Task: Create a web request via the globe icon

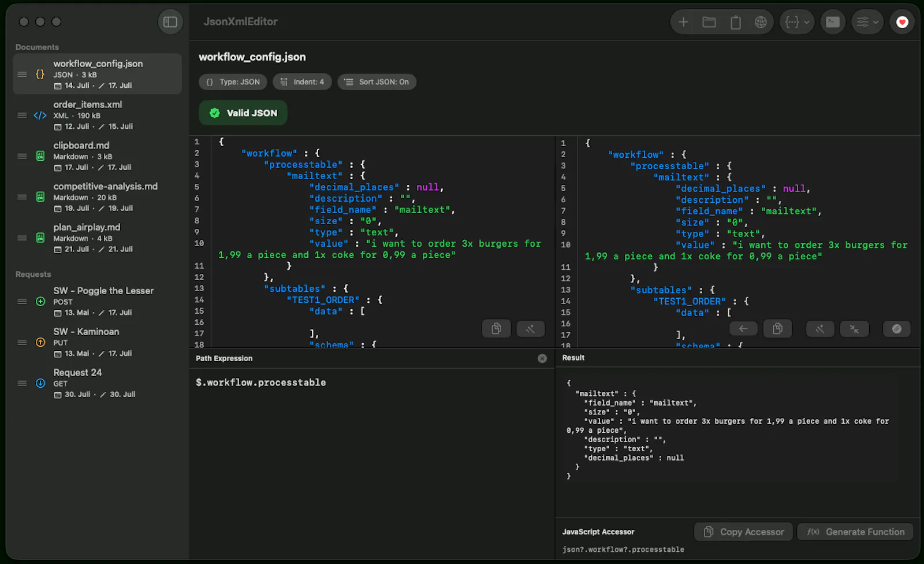Action: pyautogui.click(x=761, y=22)
